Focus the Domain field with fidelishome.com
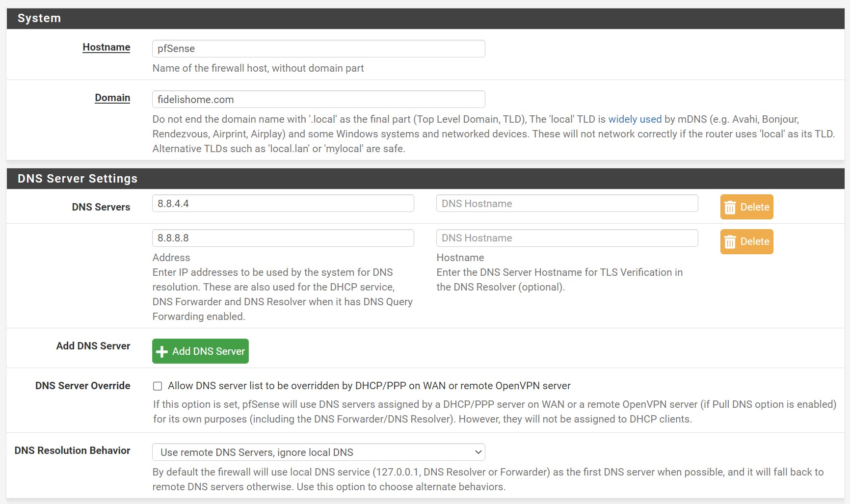The image size is (850, 504). (319, 99)
